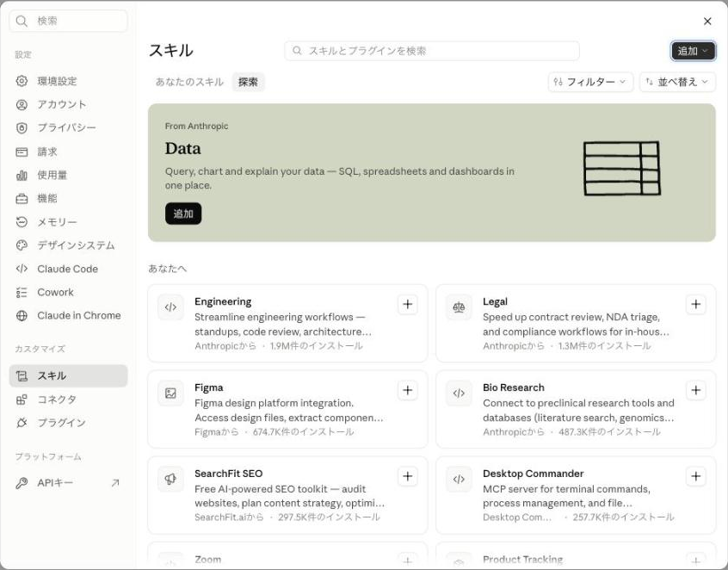728x570 pixels.
Task: Open 環境設定 in the settings menu
Action: (68, 81)
